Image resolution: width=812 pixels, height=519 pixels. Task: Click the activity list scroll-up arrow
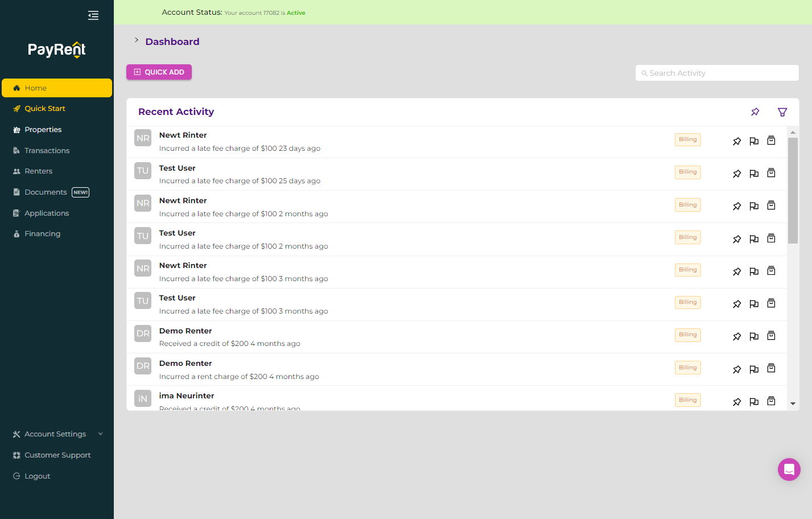click(x=793, y=132)
